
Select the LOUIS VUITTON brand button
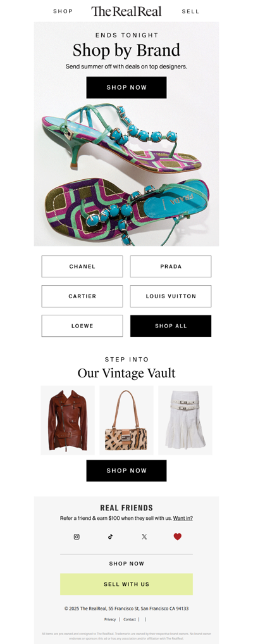(171, 296)
